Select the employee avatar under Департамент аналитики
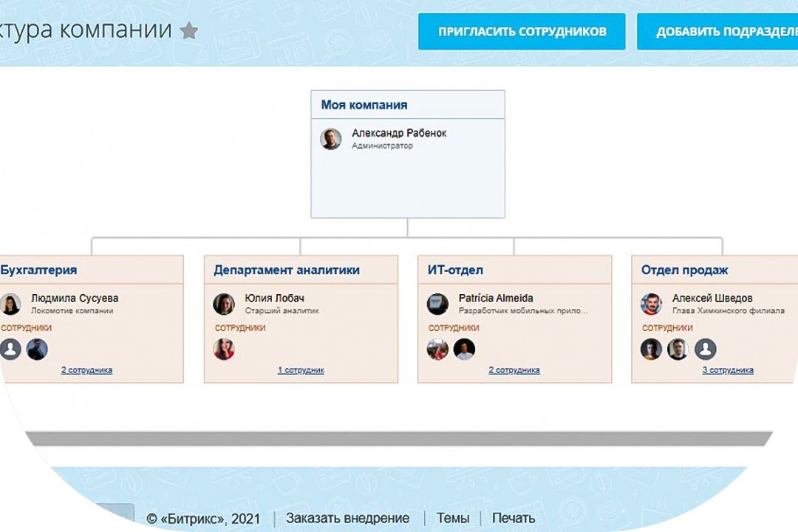The image size is (798, 532). [x=224, y=349]
